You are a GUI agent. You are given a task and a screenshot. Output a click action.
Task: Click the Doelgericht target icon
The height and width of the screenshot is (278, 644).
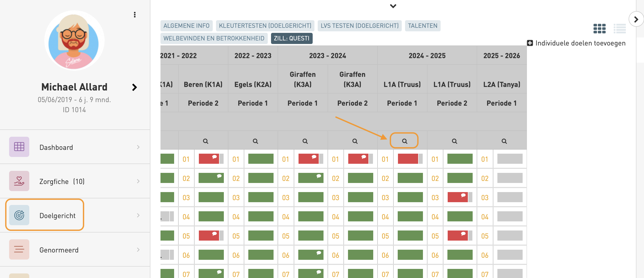coord(19,215)
